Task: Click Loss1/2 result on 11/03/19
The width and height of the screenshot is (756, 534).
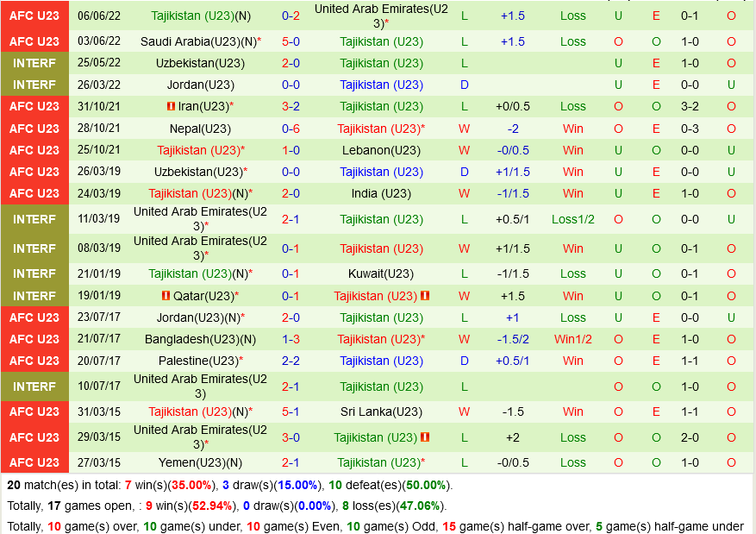Action: (x=572, y=219)
